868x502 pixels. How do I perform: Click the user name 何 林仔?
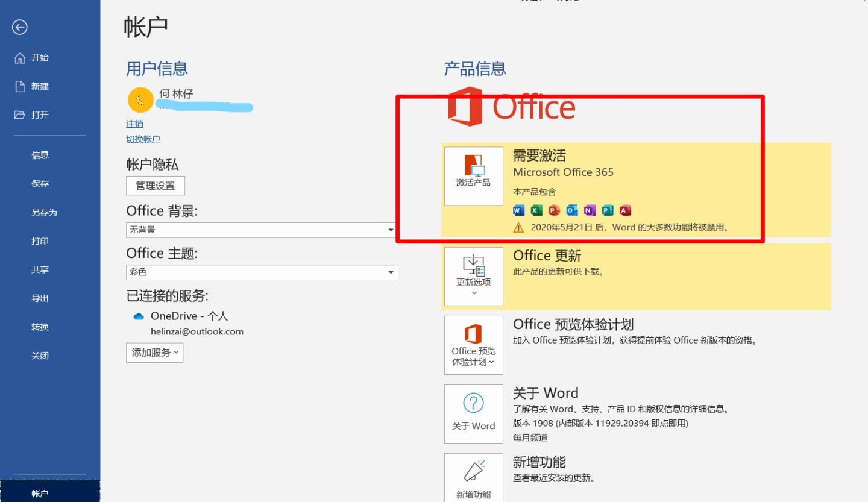point(176,94)
